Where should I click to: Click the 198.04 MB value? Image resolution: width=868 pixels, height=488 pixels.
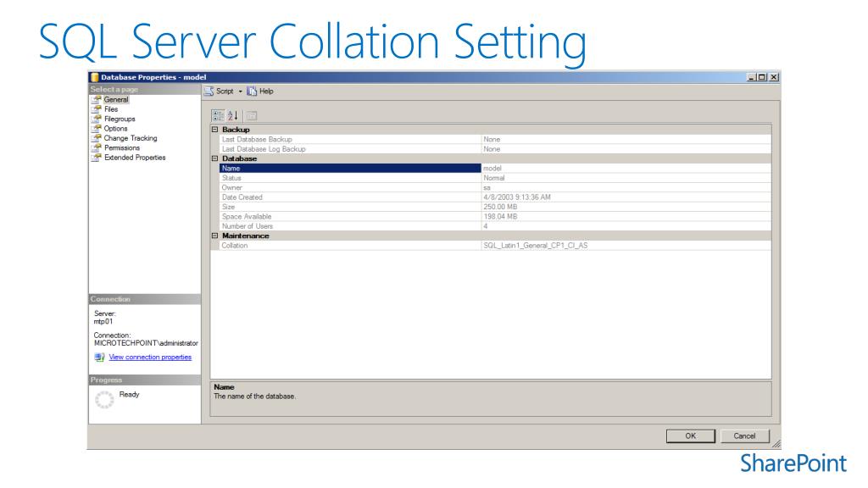point(500,216)
